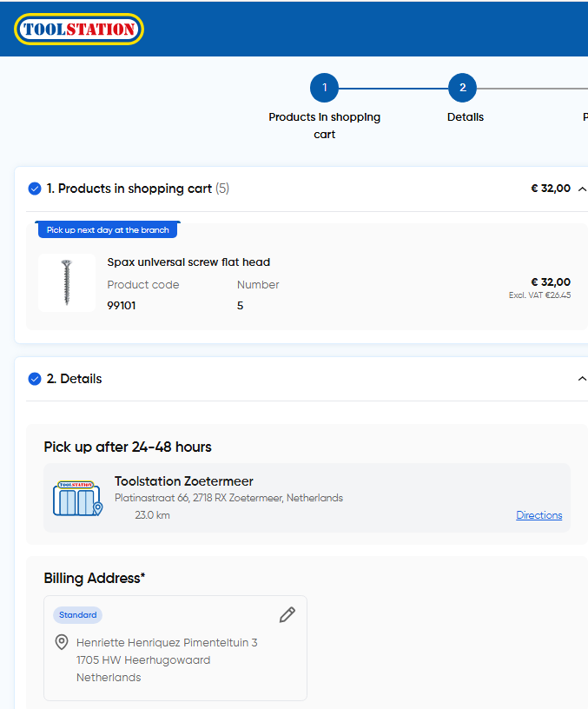
Task: Click the Toolstation store branch icon
Action: pyautogui.click(x=77, y=499)
